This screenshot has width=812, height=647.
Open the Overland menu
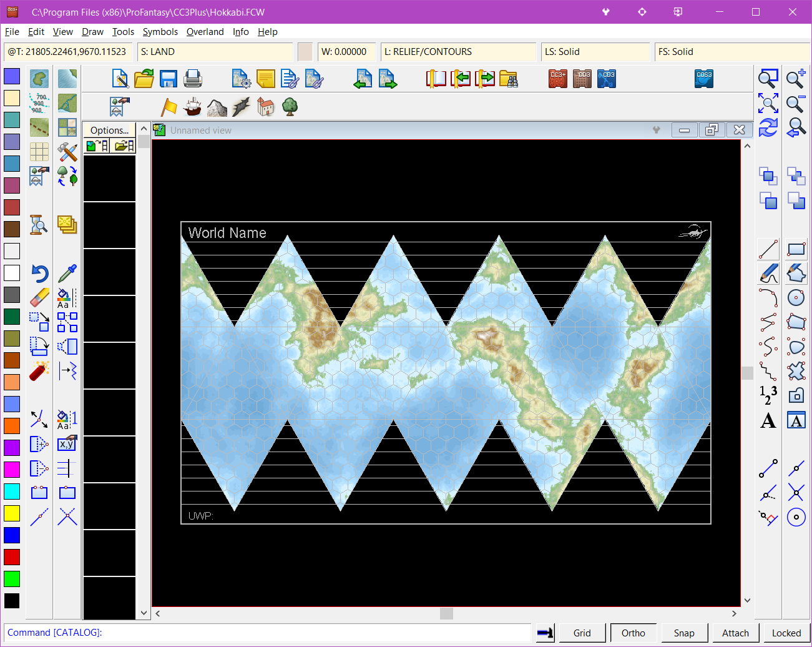click(x=205, y=32)
